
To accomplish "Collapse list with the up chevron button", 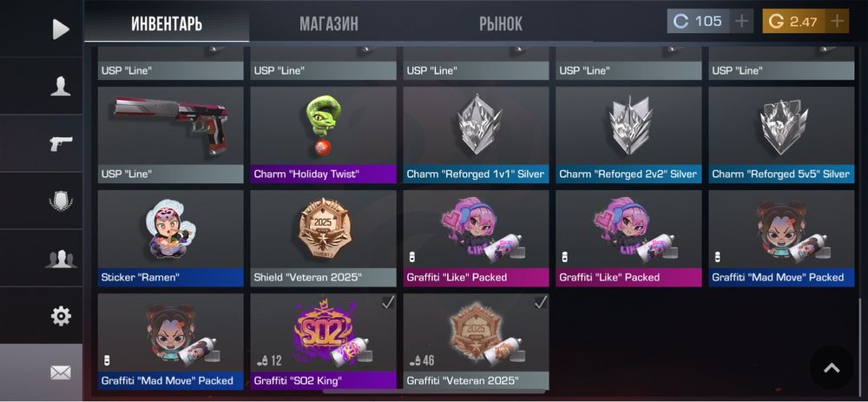I will pyautogui.click(x=832, y=367).
